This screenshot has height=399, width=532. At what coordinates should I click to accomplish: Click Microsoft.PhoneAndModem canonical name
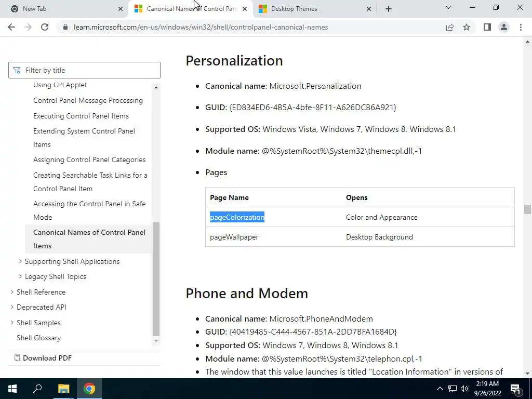click(x=321, y=319)
